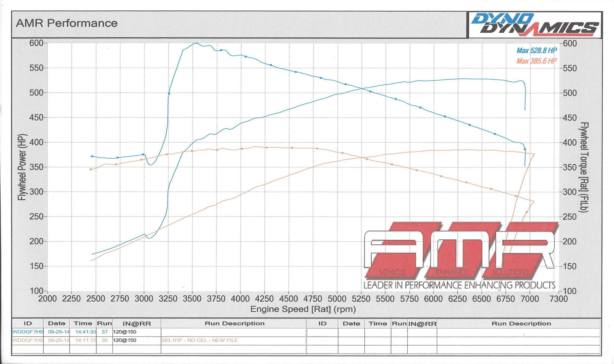
Task: Click the 09-25-14 date in orange row
Action: click(x=58, y=340)
